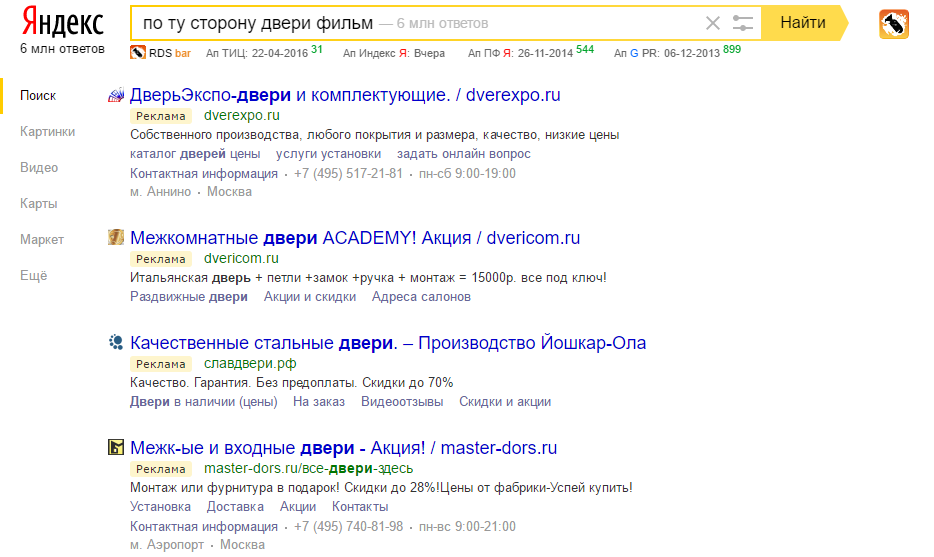Click the Реклама label next to dvericom.ru
The width and height of the screenshot is (934, 557).
(x=161, y=259)
